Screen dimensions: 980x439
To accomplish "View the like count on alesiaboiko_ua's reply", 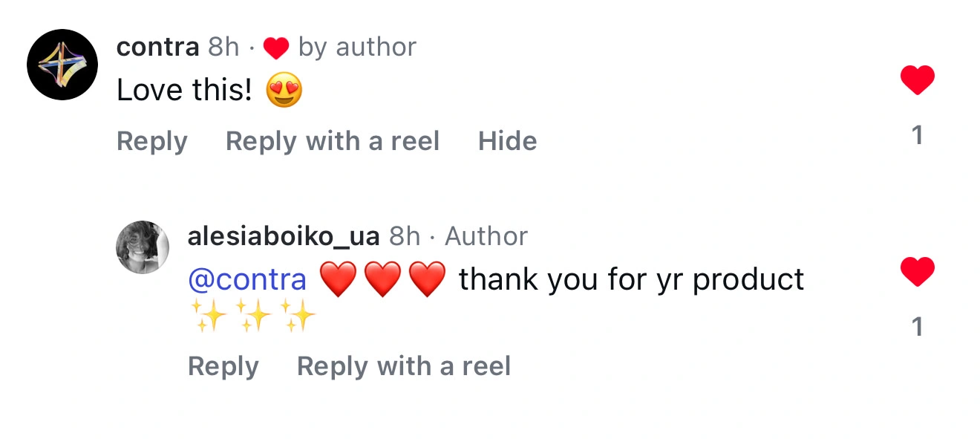I will [917, 327].
